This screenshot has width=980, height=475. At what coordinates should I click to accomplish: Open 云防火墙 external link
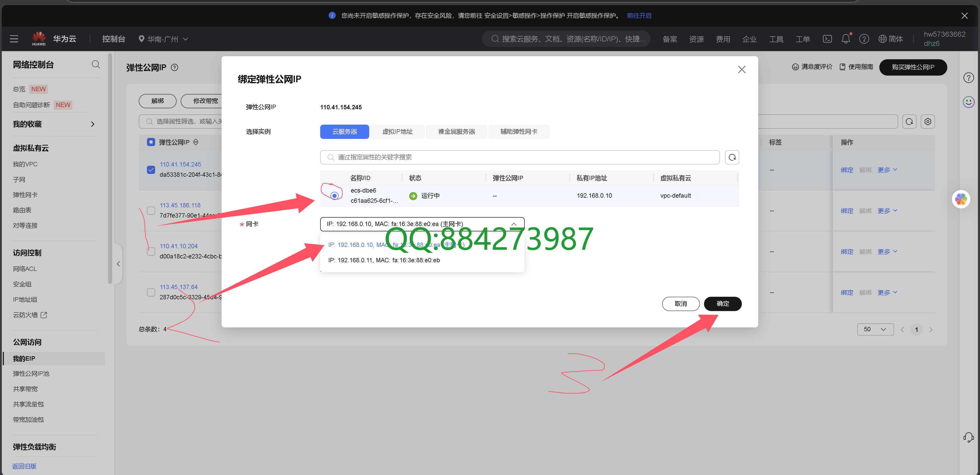tap(30, 315)
